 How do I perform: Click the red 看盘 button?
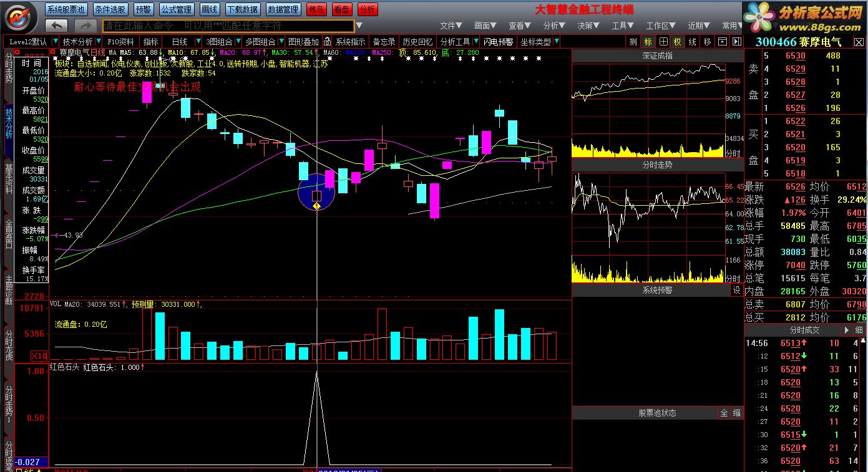point(341,9)
